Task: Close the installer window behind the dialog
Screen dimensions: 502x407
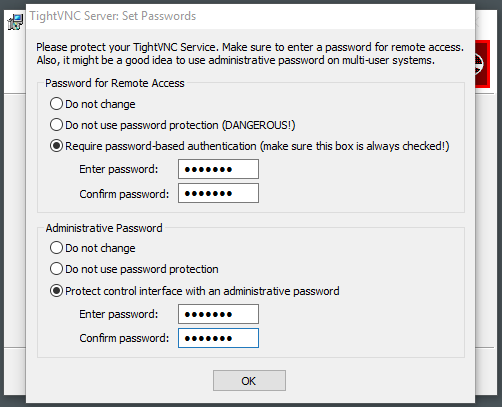Action: pyautogui.click(x=477, y=23)
